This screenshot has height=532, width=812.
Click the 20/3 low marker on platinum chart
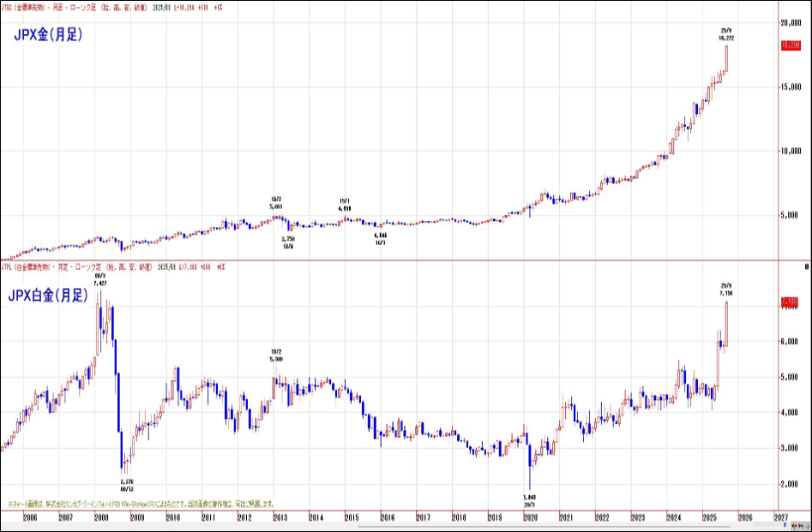[529, 499]
